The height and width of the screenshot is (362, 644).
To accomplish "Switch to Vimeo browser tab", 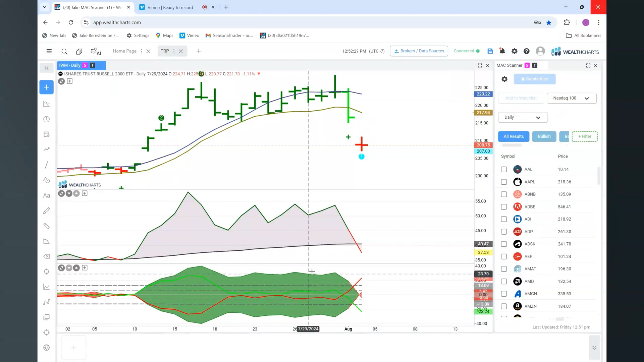I will pos(170,7).
